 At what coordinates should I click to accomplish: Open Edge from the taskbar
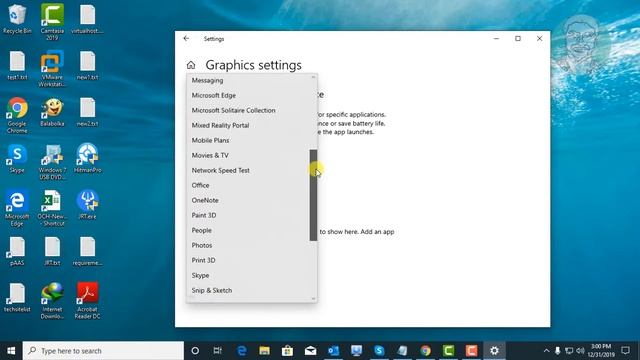pos(242,351)
